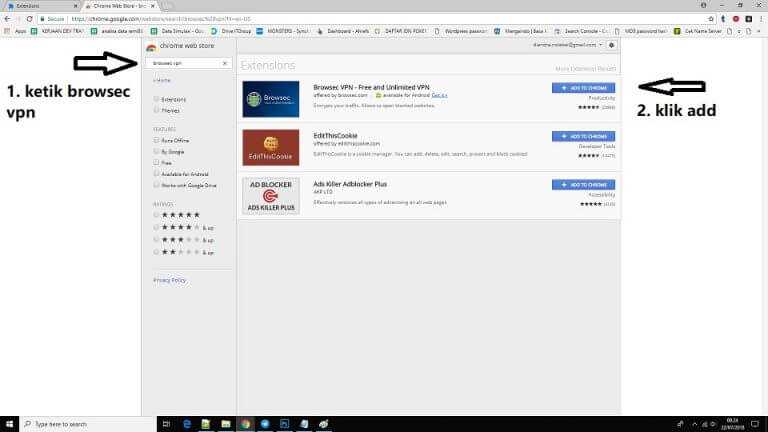Tick the Available for Android checkbox
The image size is (768, 432).
(x=157, y=171)
